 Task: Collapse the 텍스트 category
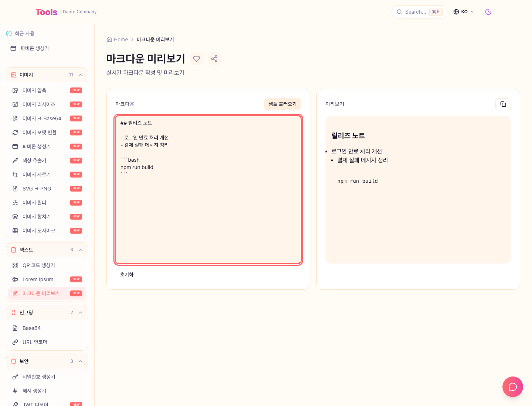tap(81, 250)
